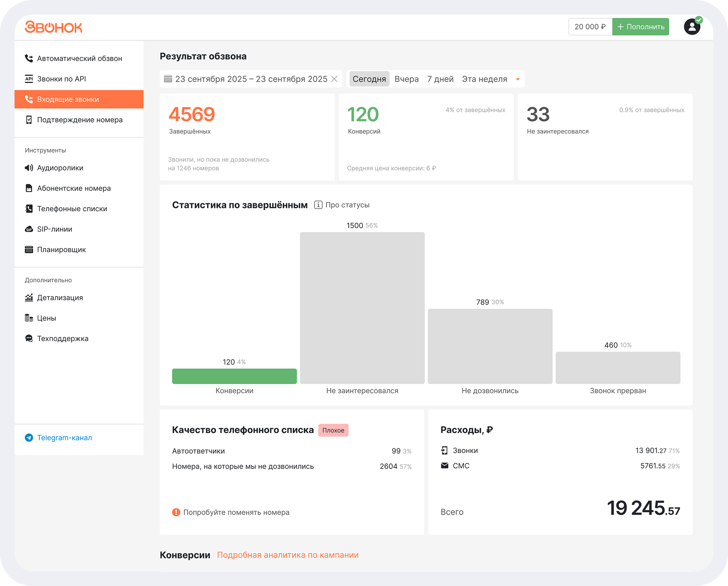Open Про статусы info link
728x586 pixels.
pos(348,205)
